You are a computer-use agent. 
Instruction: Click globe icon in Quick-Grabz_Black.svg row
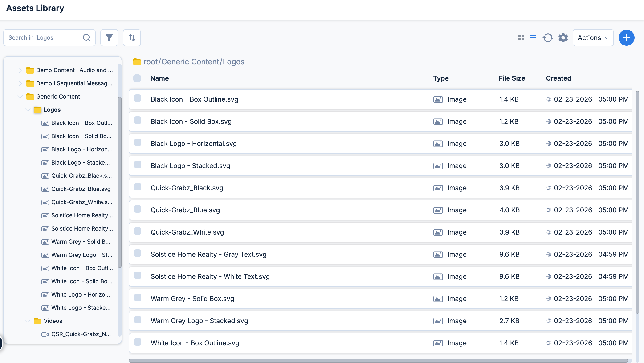[549, 188]
